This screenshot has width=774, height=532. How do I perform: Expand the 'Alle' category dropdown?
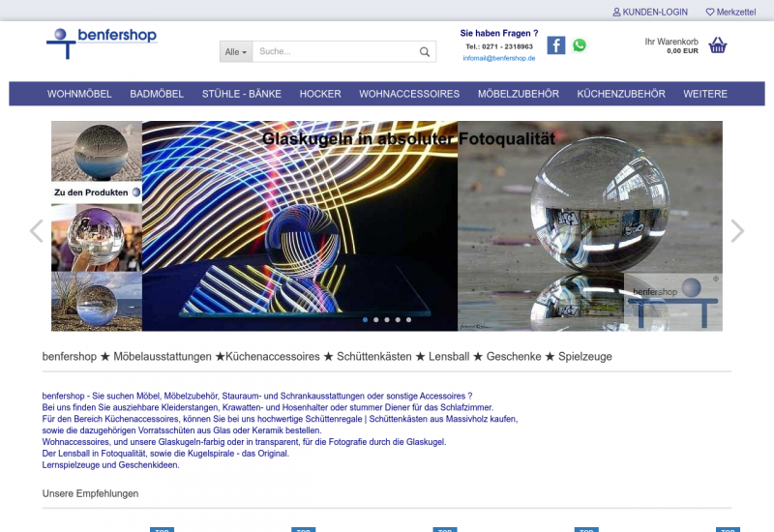[x=236, y=52]
